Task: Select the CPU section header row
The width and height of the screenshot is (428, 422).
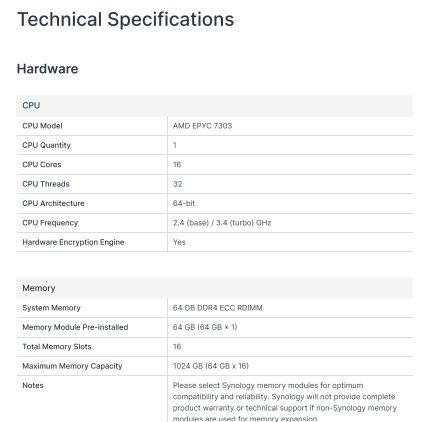Action: pyautogui.click(x=214, y=106)
